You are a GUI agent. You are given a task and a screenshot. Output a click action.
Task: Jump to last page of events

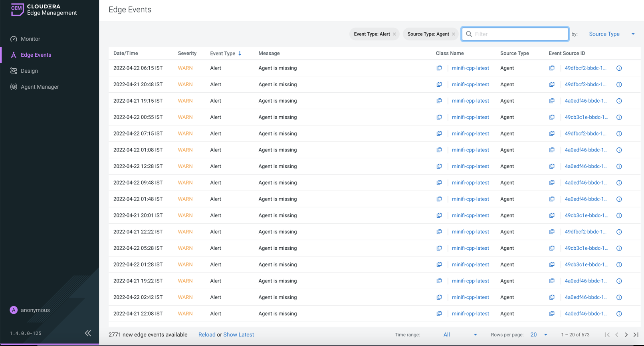click(636, 335)
